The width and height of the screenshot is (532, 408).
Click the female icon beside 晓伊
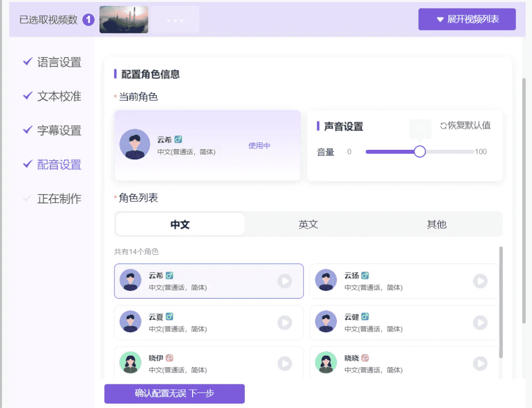[x=169, y=358]
